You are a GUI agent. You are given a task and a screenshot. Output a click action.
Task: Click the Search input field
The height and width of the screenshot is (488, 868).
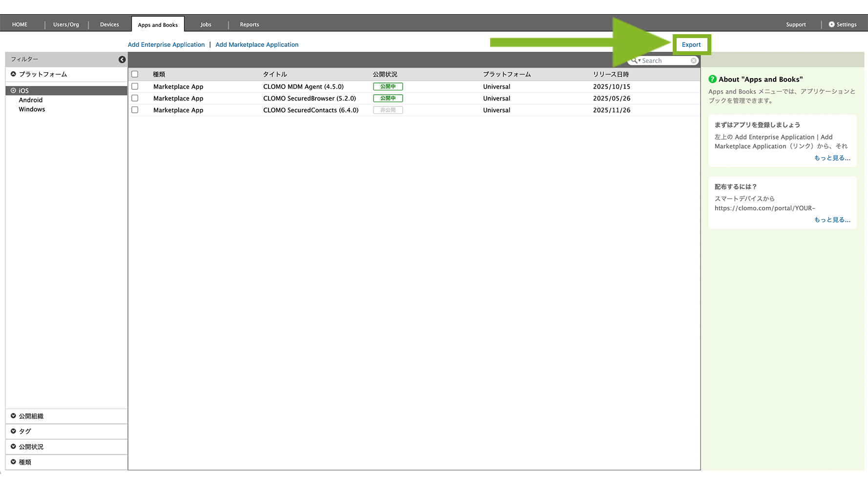pyautogui.click(x=665, y=61)
